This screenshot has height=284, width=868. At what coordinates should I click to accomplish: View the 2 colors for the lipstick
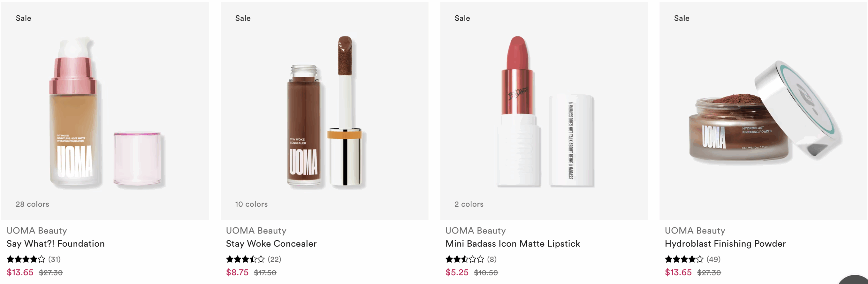469,204
